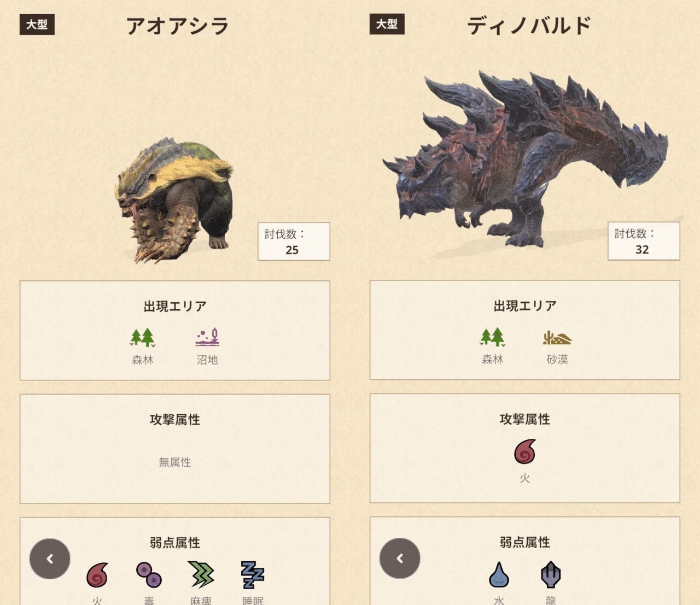Image resolution: width=700 pixels, height=605 pixels.
Task: Click the paralysis 麻痺 weakness icon
Action: click(201, 574)
